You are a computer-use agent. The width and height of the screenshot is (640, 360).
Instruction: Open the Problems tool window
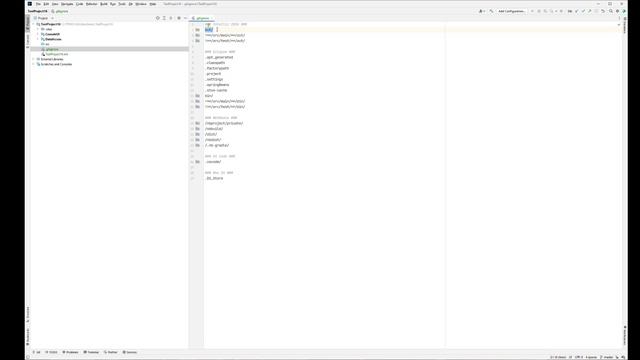click(x=70, y=352)
